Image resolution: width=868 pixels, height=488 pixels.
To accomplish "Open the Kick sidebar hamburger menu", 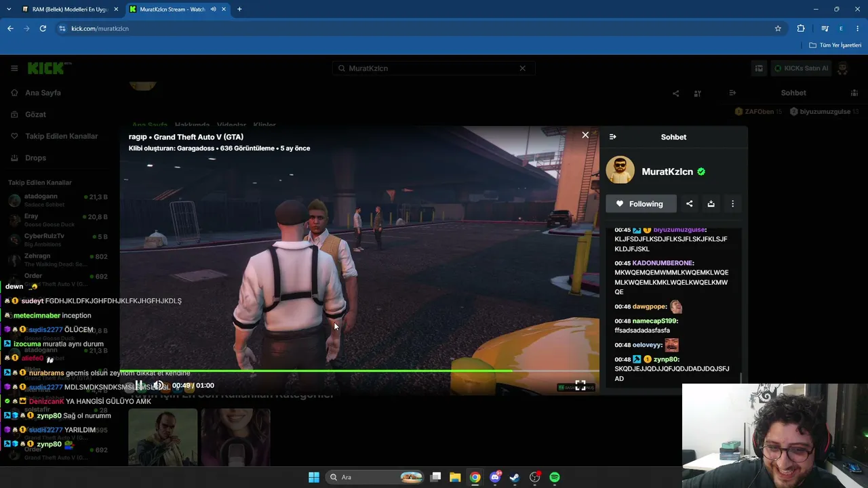I will pyautogui.click(x=14, y=68).
